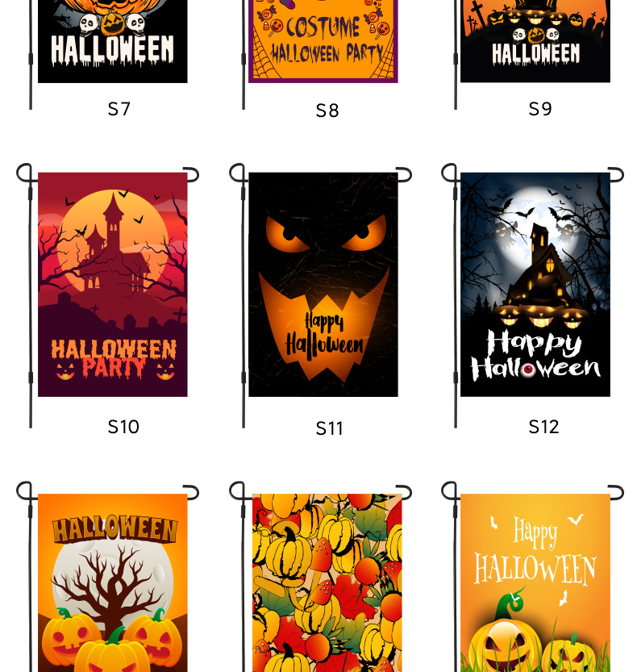Click the S7 label
The width and height of the screenshot is (637, 672).
pyautogui.click(x=119, y=109)
